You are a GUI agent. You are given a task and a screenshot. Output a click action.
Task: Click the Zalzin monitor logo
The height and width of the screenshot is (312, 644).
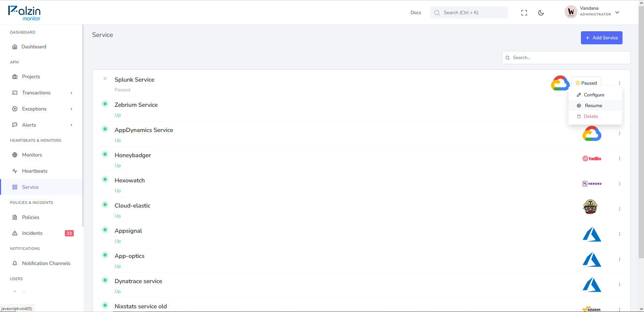[x=24, y=13]
